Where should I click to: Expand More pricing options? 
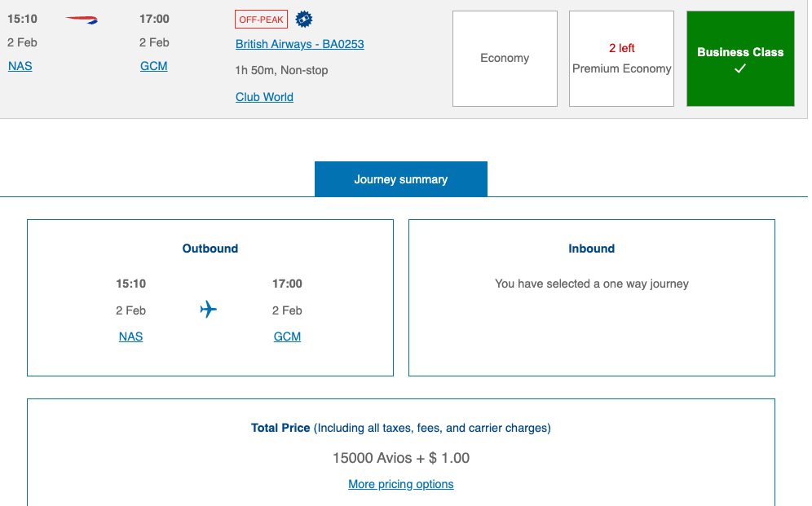[401, 484]
